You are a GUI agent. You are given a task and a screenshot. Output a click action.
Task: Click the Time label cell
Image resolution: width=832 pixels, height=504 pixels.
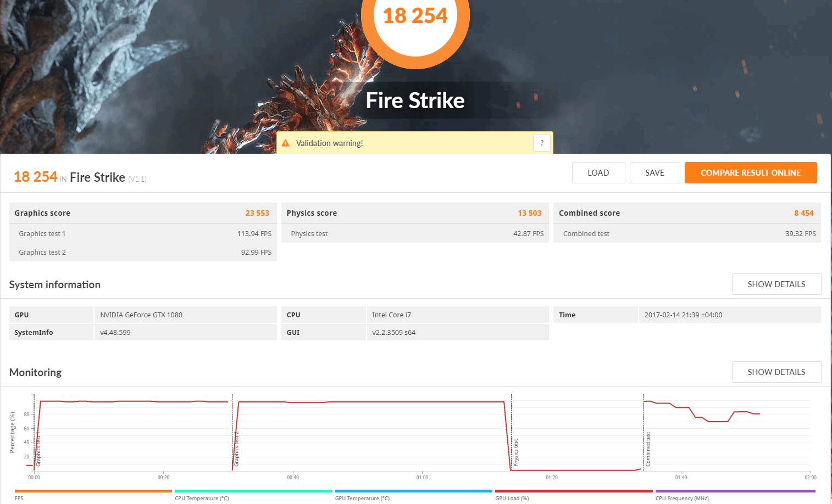point(596,315)
